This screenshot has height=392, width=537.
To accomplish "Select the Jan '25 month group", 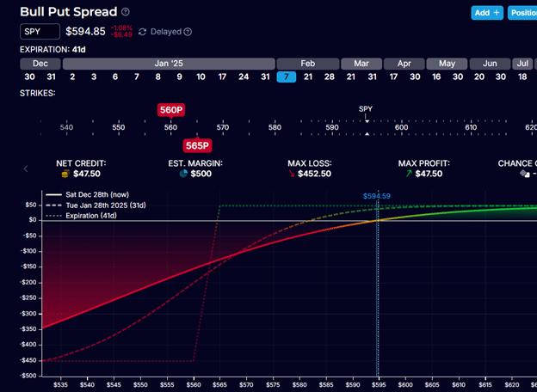I will [169, 64].
